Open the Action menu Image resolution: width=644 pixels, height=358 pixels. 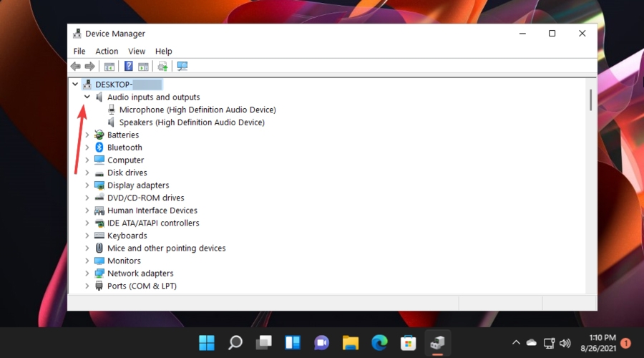tap(107, 51)
